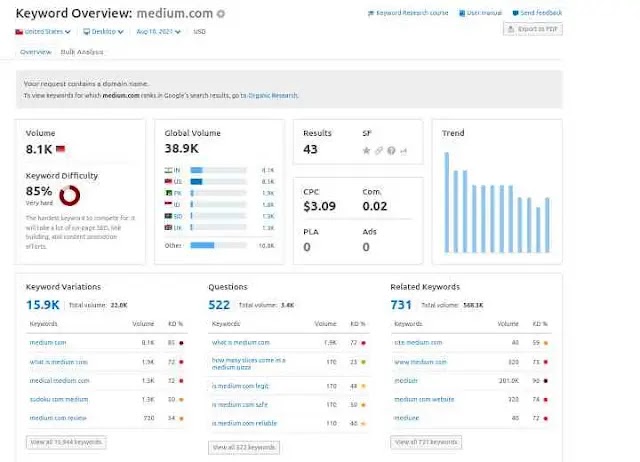The height and width of the screenshot is (462, 640).
Task: Follow the Organic Research link
Action: [273, 96]
